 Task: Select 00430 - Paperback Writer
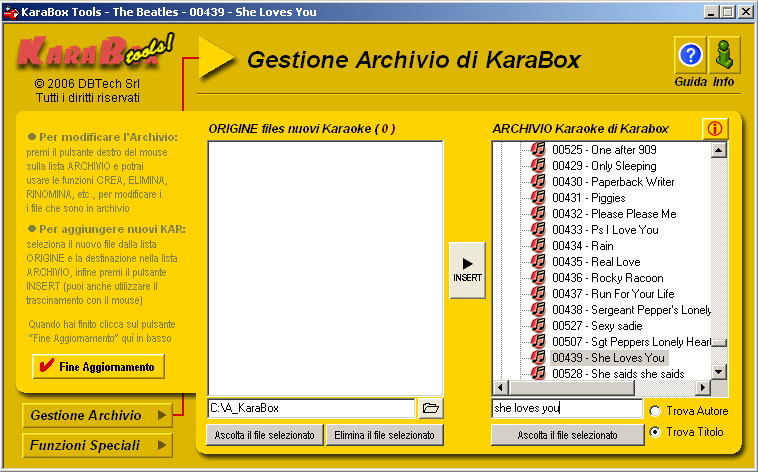coord(613,181)
